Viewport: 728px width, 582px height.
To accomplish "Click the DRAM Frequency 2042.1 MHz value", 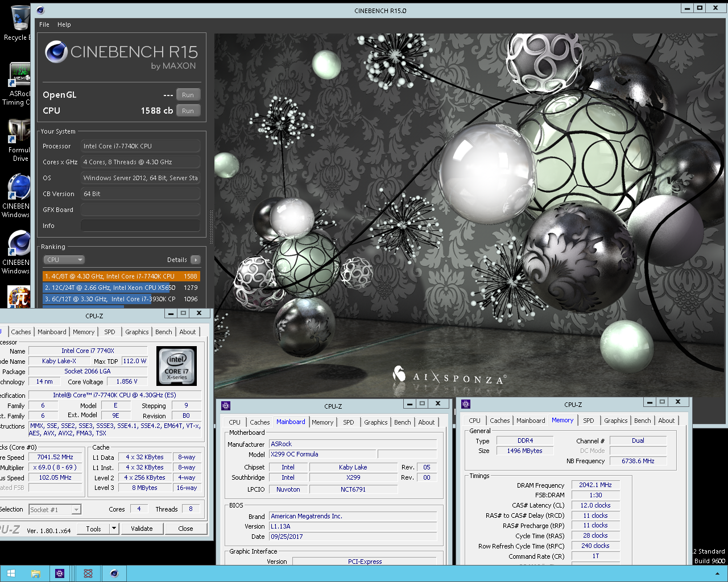I will tap(595, 485).
